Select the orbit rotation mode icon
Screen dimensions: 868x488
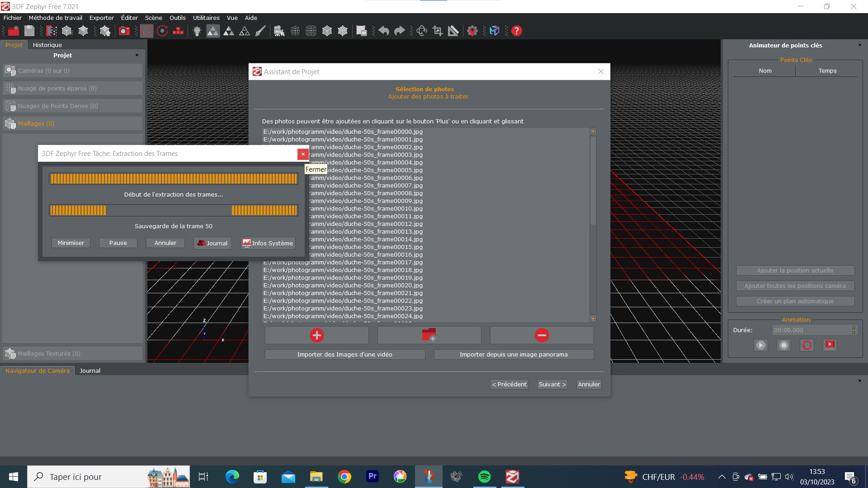point(146,31)
